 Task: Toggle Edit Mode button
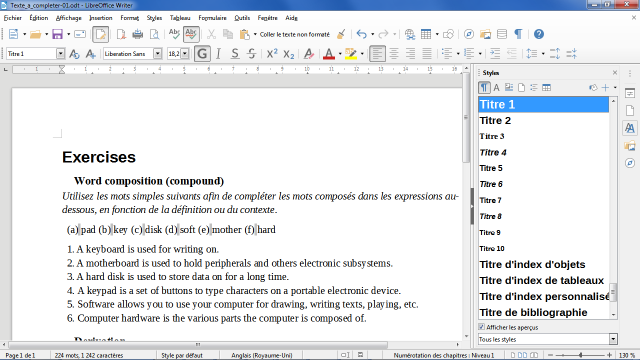click(x=100, y=34)
